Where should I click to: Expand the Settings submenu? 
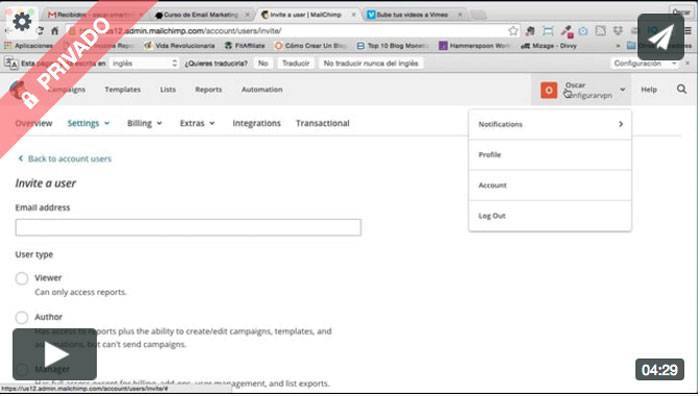(x=88, y=123)
